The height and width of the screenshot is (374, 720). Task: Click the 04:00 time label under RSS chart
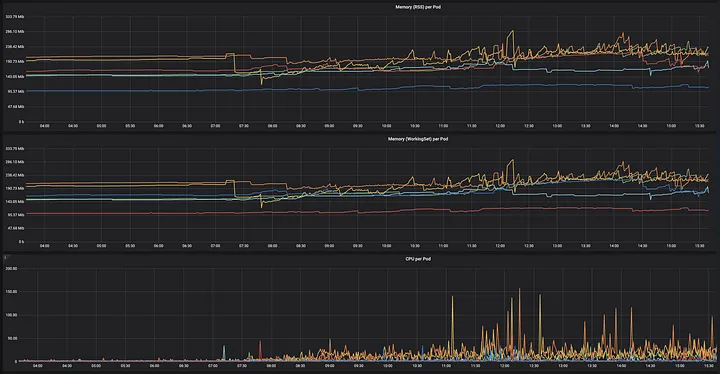click(45, 125)
